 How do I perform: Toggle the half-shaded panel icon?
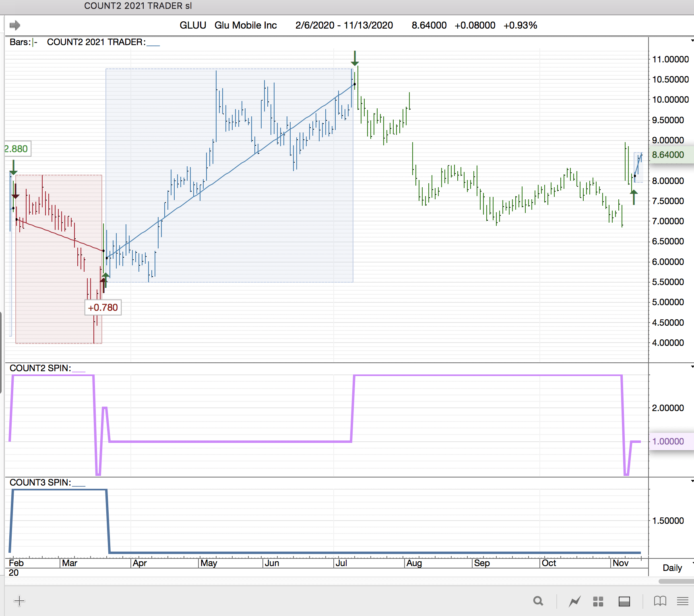click(624, 602)
